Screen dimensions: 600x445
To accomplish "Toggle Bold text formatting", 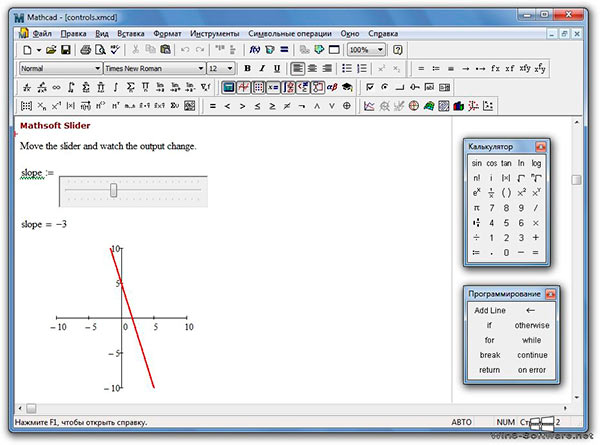I will click(x=247, y=68).
